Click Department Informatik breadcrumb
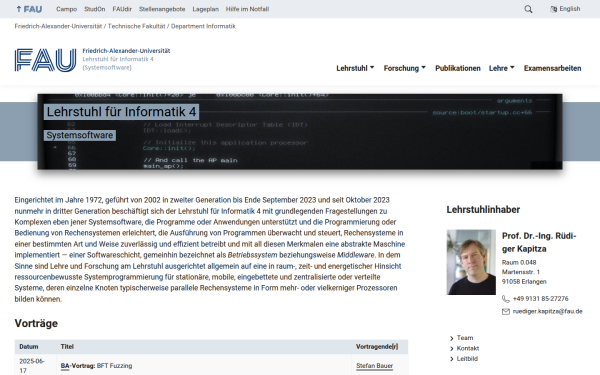Screen dimensions: 600x375 203,26
